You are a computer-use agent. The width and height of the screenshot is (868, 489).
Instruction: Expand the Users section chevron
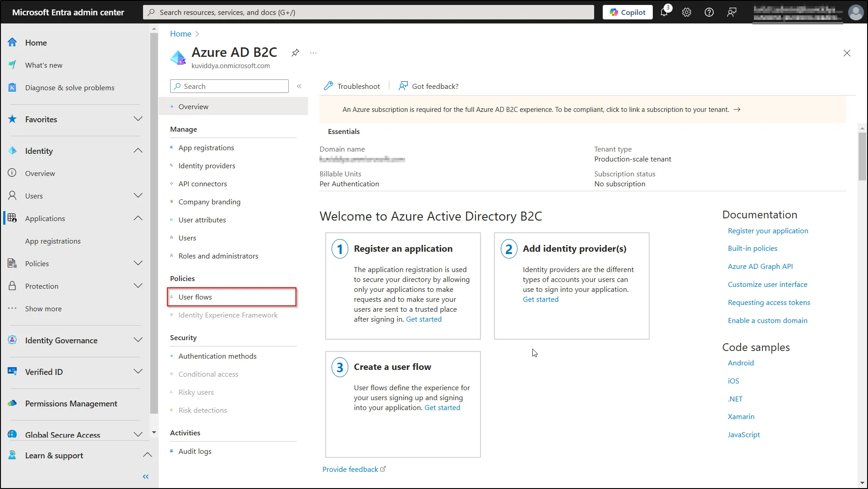tap(138, 195)
